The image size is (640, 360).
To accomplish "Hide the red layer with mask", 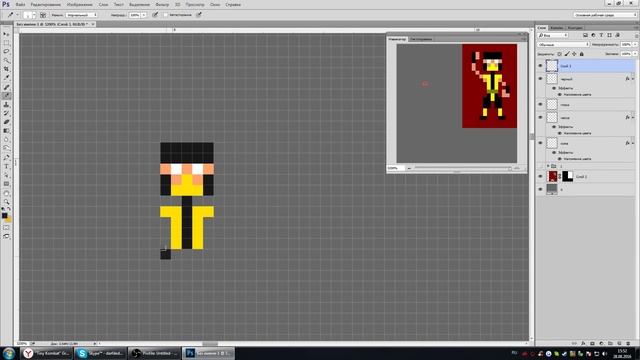I will [540, 176].
